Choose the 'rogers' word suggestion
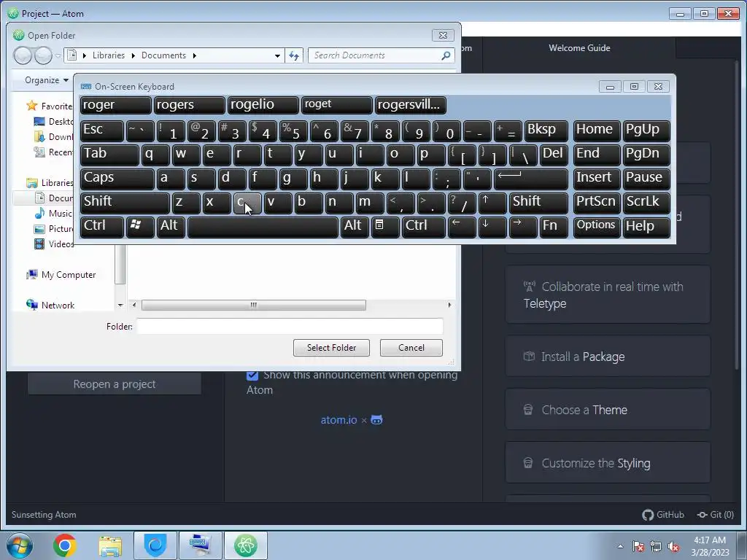 coord(190,105)
